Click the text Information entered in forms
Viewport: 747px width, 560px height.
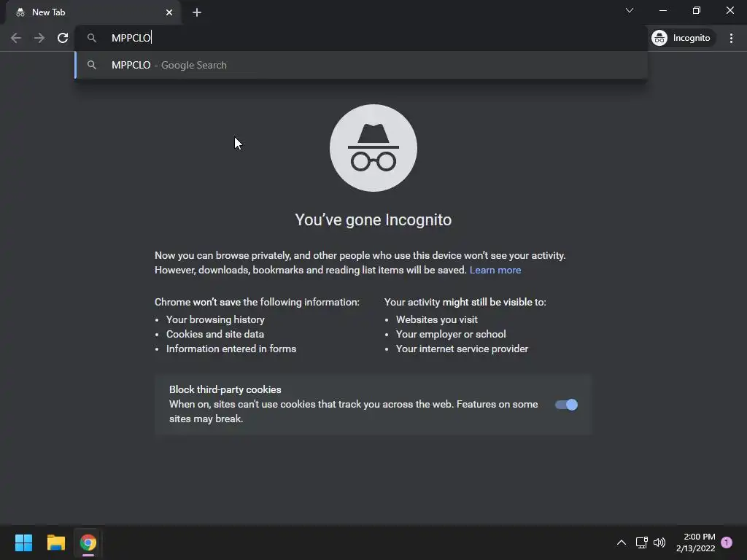point(231,349)
